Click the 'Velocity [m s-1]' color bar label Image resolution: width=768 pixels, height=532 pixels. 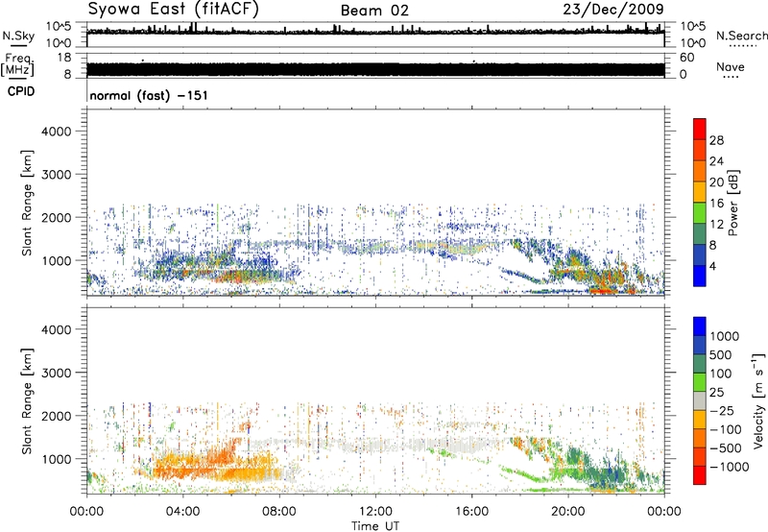click(x=758, y=400)
